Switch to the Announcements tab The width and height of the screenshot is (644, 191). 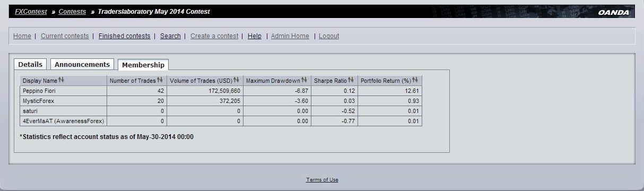click(82, 64)
